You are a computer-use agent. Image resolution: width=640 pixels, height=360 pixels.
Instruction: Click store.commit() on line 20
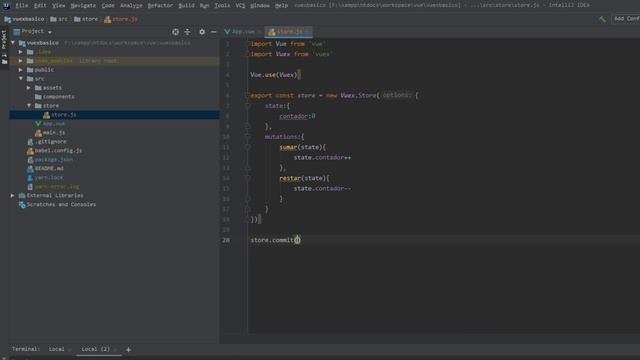click(275, 240)
